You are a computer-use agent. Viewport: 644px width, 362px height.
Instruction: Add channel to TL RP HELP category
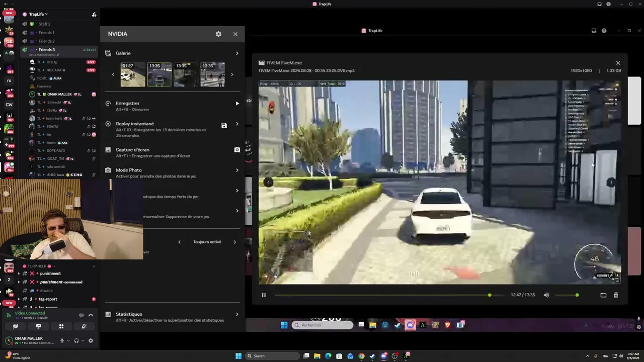point(94,266)
